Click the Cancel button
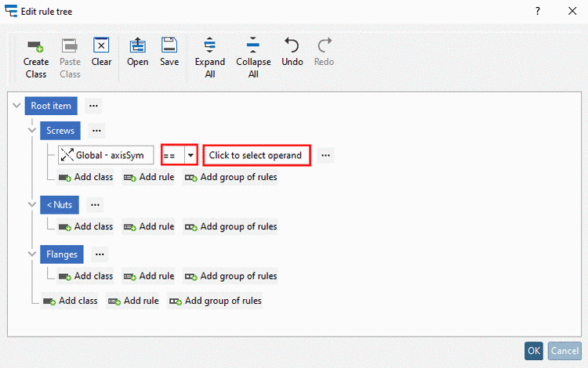Screen dimensions: 588x368 click(x=564, y=351)
